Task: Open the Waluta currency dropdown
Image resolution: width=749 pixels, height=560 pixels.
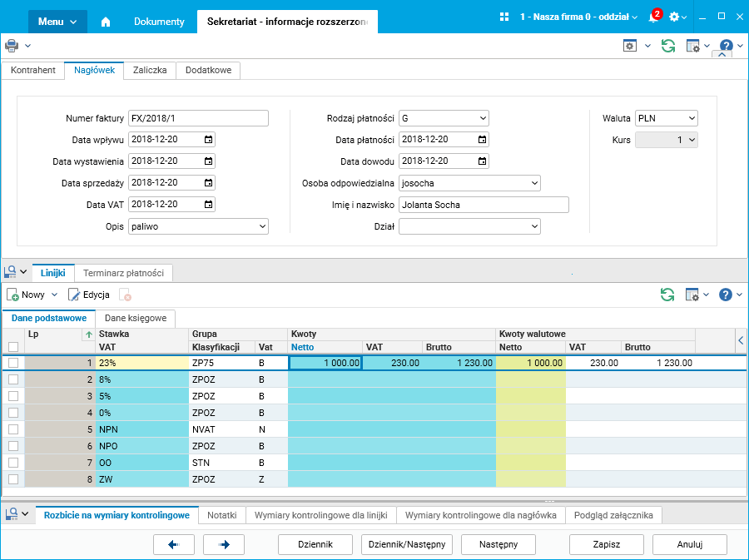Action: click(x=691, y=118)
